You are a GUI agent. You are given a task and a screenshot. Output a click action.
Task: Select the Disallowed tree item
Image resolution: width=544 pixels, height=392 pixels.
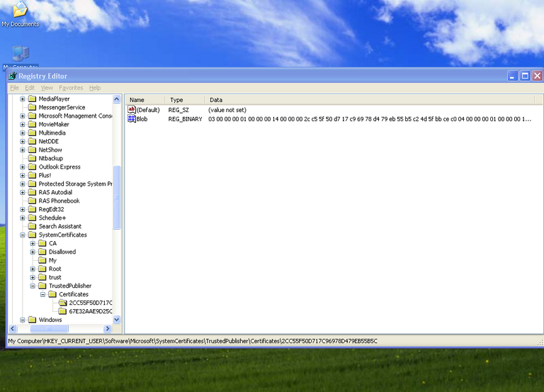[62, 252]
